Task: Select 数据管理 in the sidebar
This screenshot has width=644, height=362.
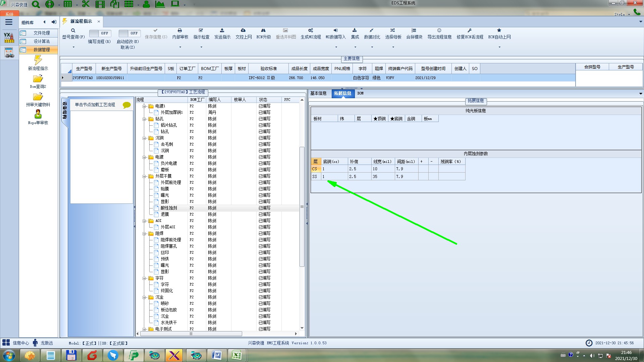Action: pyautogui.click(x=41, y=50)
